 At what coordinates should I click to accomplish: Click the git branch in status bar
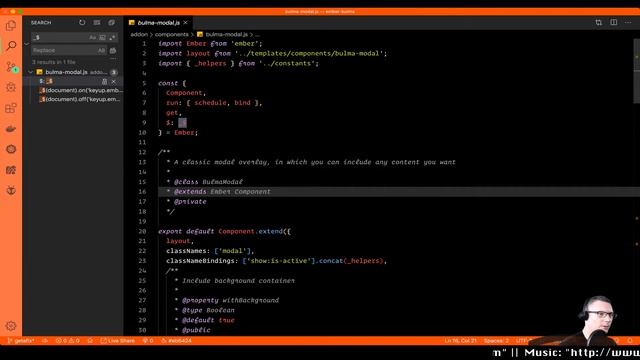21,340
